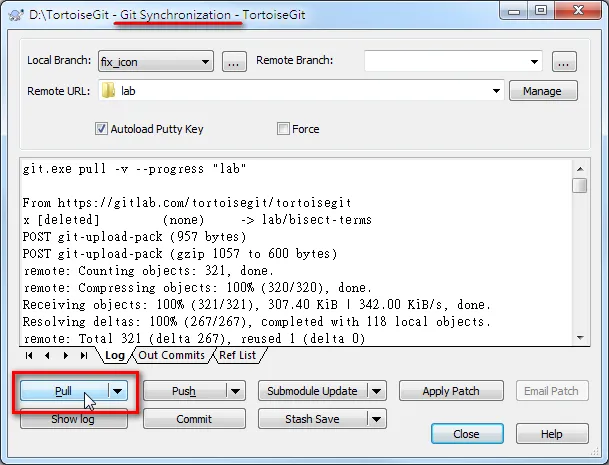The image size is (609, 465).
Task: Minimize the Git Synchronization window
Action: coord(514,10)
